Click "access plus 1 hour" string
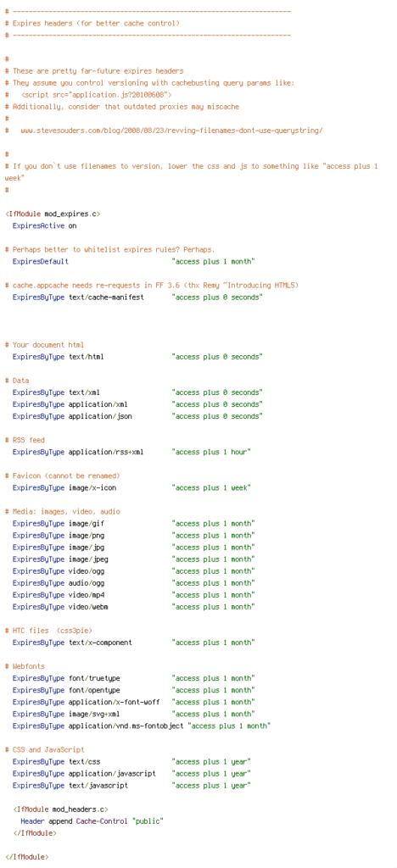 point(211,453)
